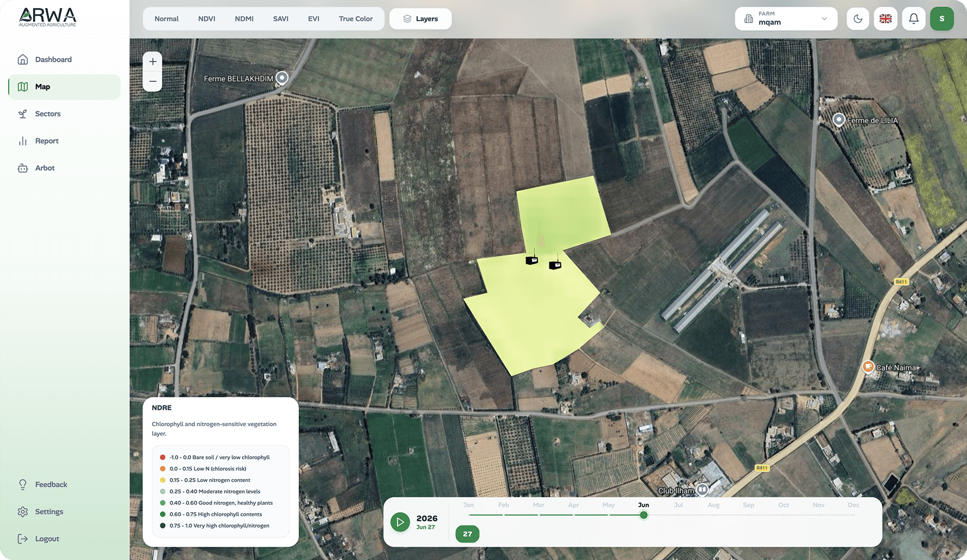Screen dimensions: 967x560
Task: Click the Ferme BELLAKHDIM map marker
Action: click(282, 78)
